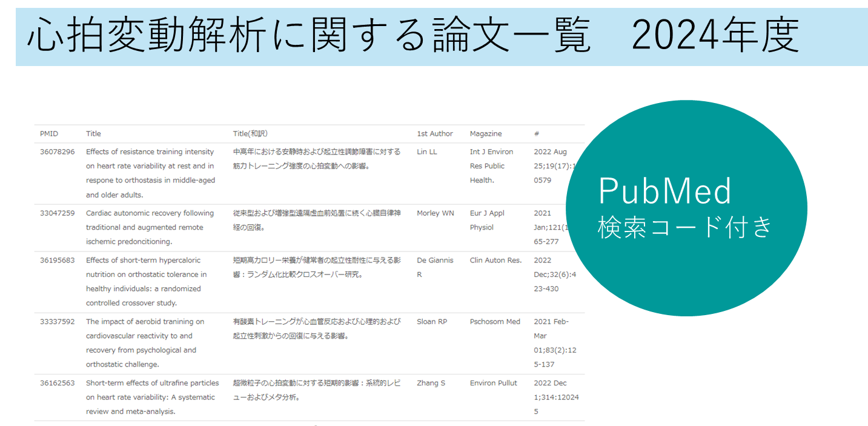Open PMID 36162563 record

pyautogui.click(x=57, y=383)
